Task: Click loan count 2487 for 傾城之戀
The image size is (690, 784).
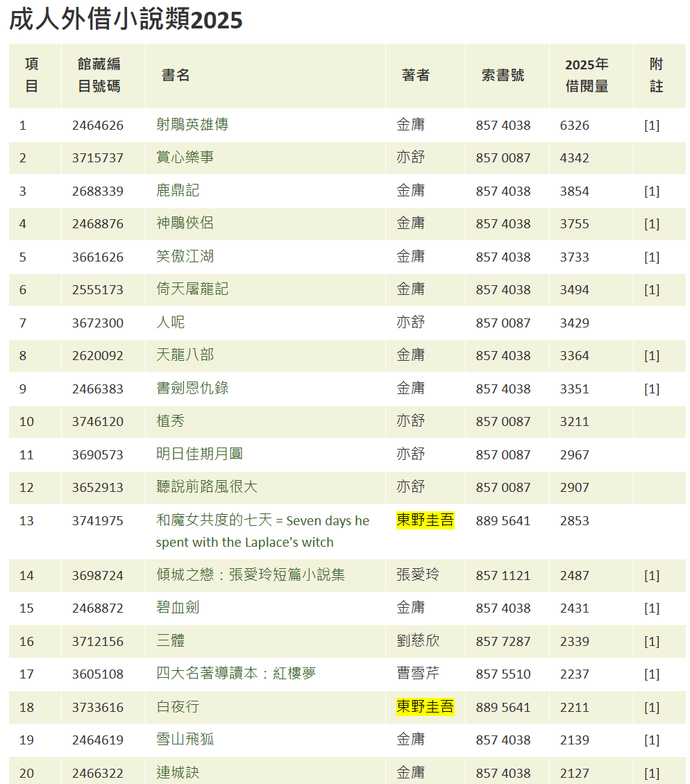Action: [574, 576]
